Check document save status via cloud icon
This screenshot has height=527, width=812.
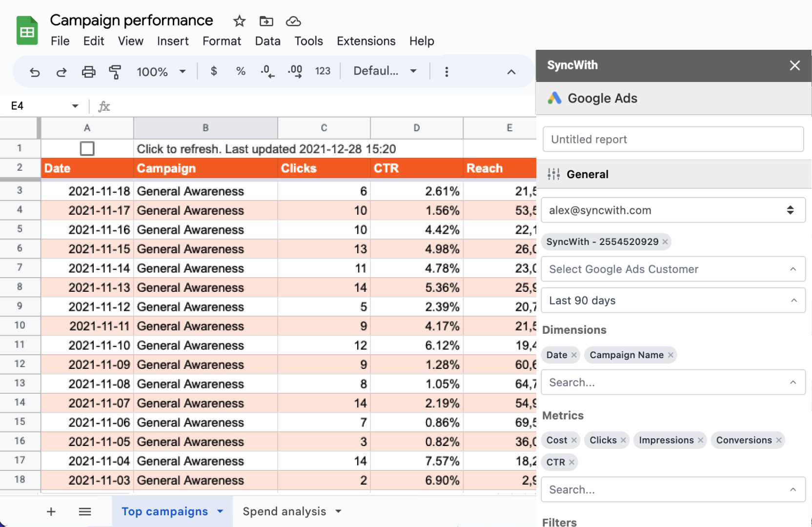(x=293, y=21)
